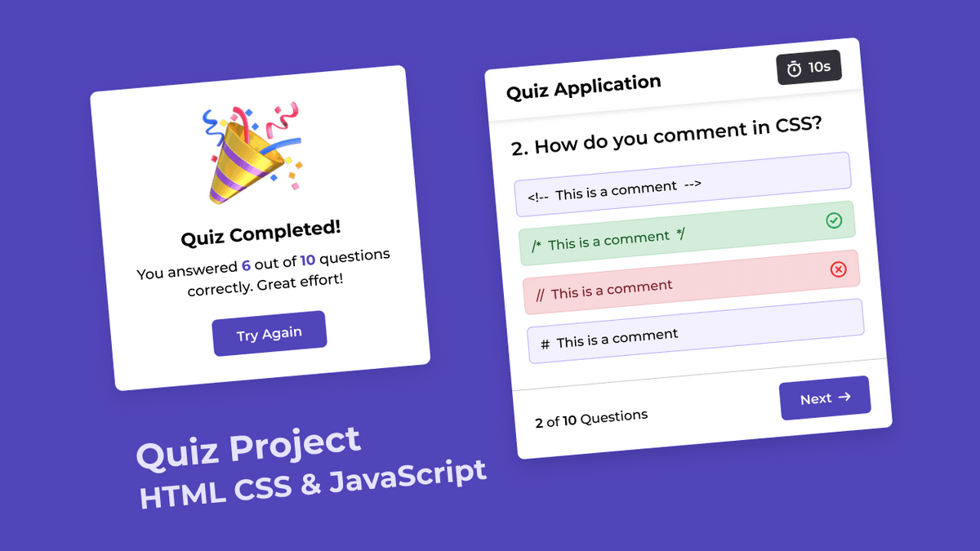980x551 pixels.
Task: Click the '2 of 10 Questions' progress text
Action: point(591,419)
